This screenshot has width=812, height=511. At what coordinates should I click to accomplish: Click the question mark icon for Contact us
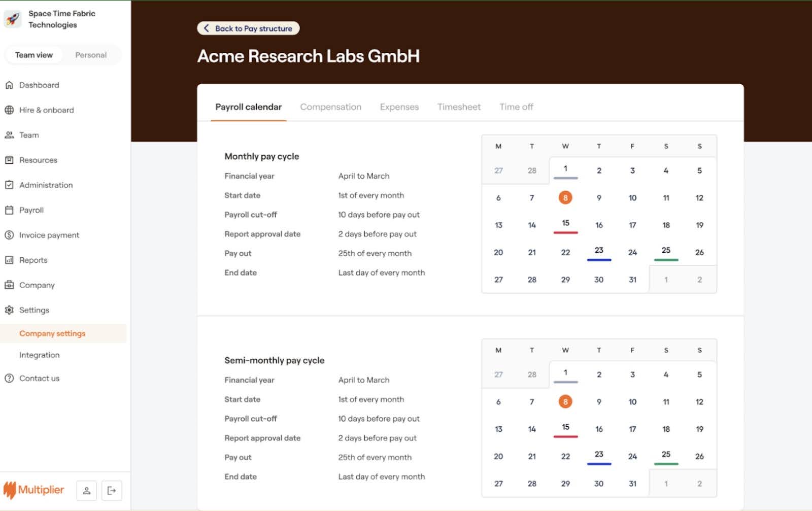(9, 378)
